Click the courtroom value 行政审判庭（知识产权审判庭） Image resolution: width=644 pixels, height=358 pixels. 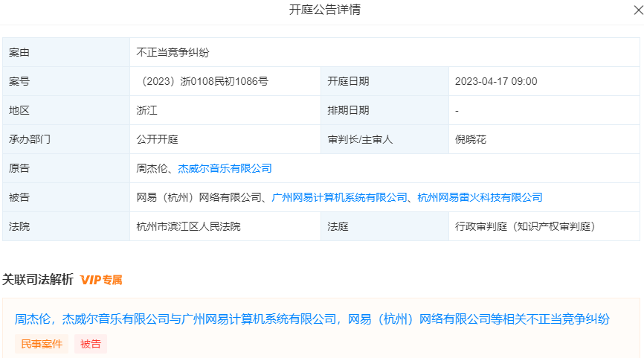point(525,226)
